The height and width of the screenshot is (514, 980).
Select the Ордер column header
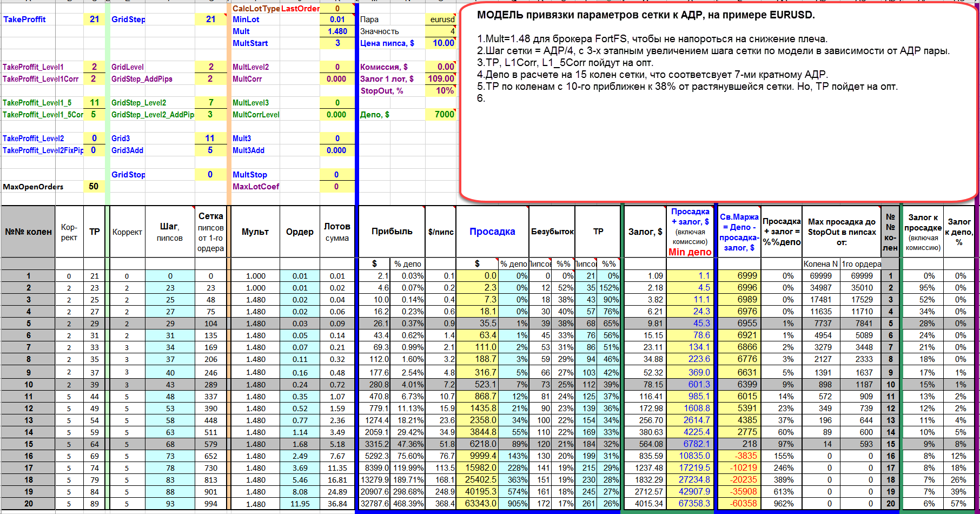coord(300,232)
